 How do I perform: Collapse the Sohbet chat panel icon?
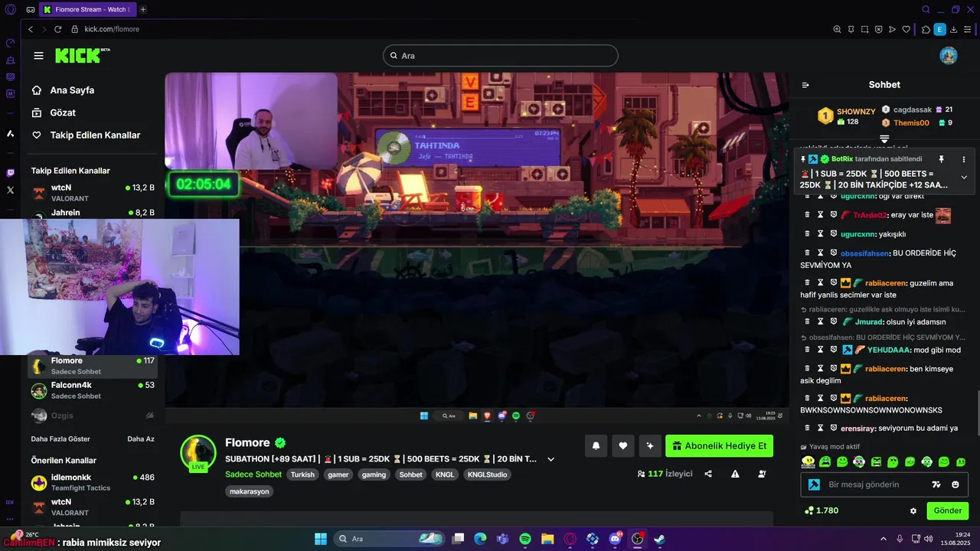click(x=805, y=85)
